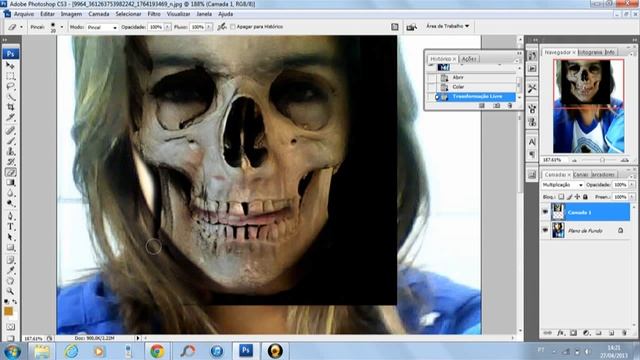
Task: Select the Eraser tool in the toolbox
Action: pos(10,172)
